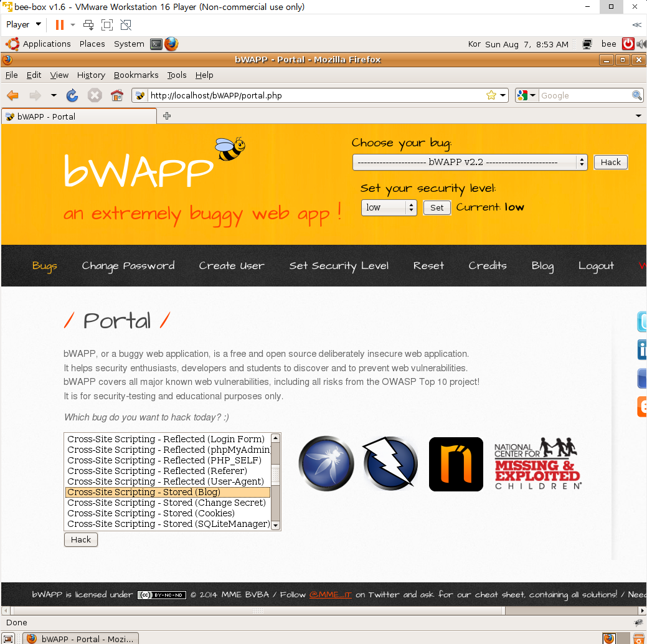
Task: Open the Edit menu
Action: click(34, 75)
